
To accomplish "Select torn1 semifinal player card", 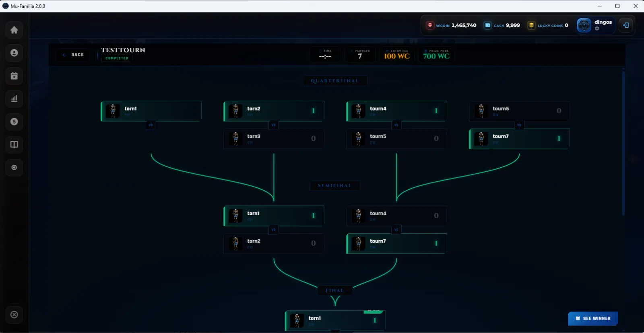I will click(x=274, y=216).
